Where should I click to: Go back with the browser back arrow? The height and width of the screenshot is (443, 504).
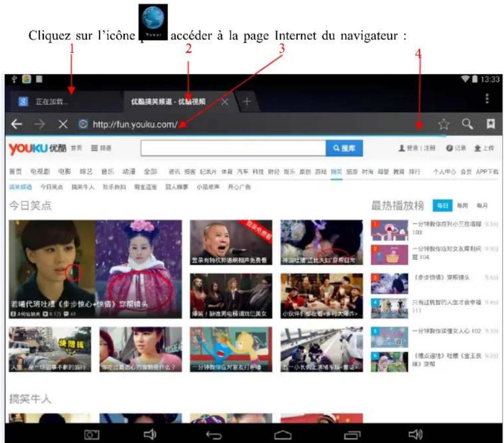coord(16,124)
